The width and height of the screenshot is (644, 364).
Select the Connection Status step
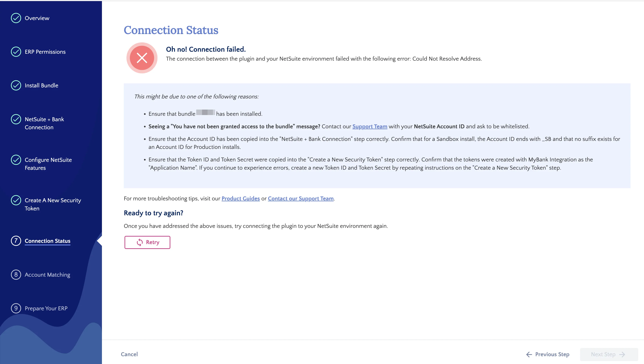48,241
